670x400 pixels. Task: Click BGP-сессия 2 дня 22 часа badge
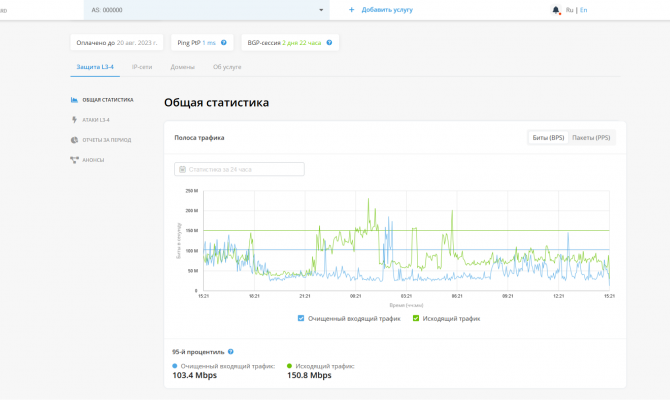click(x=290, y=43)
